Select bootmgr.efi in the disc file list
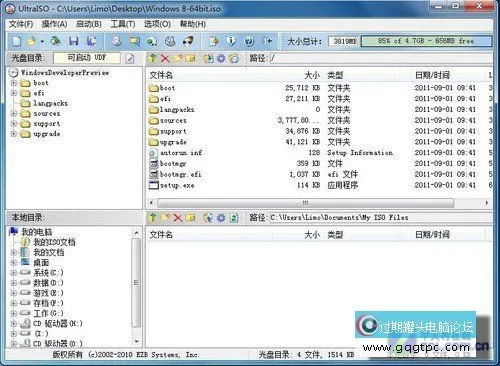Viewport: 500px width, 366px height. [x=180, y=174]
